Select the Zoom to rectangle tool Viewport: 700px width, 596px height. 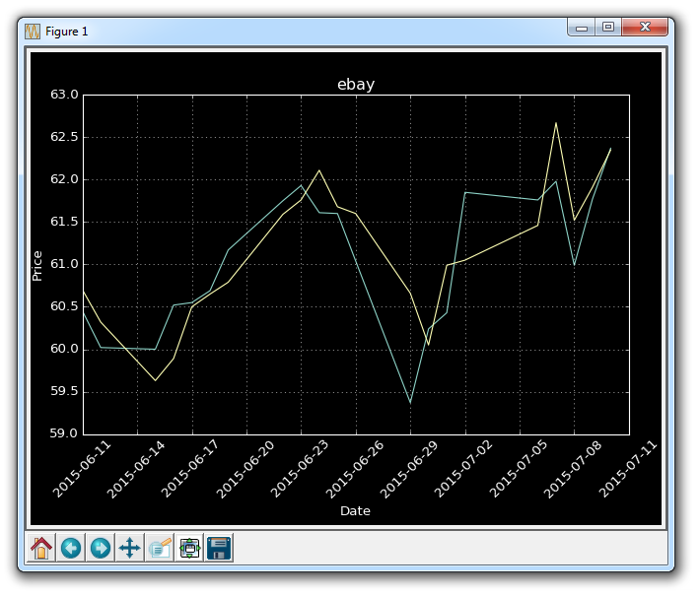160,548
